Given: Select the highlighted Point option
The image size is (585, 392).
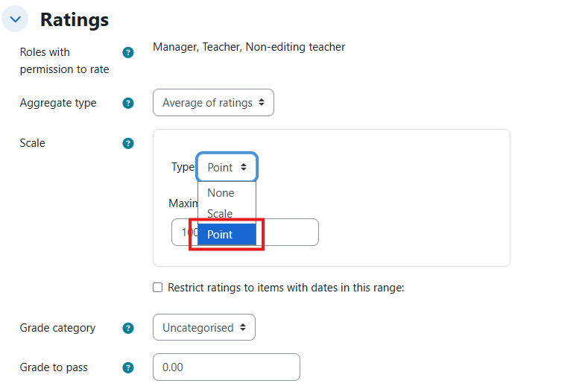Looking at the screenshot, I should pyautogui.click(x=227, y=235).
